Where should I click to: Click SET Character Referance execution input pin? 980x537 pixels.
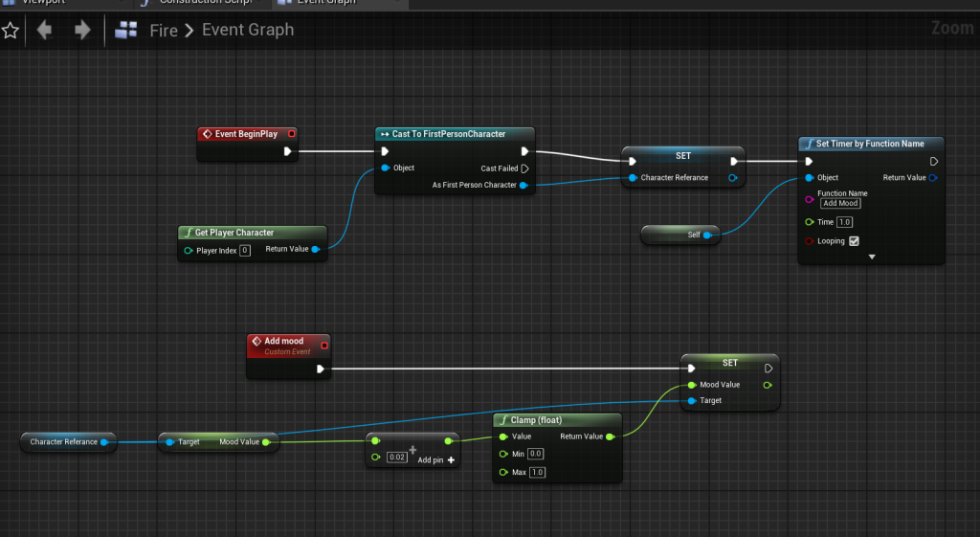click(633, 161)
